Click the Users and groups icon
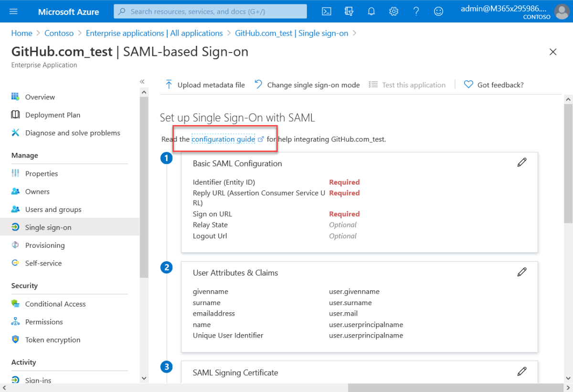This screenshot has height=392, width=573. tap(16, 209)
